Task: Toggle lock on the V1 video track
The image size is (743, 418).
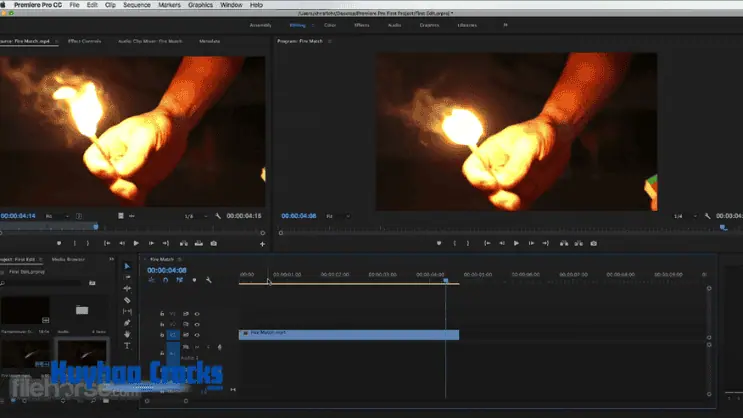Action: (162, 335)
